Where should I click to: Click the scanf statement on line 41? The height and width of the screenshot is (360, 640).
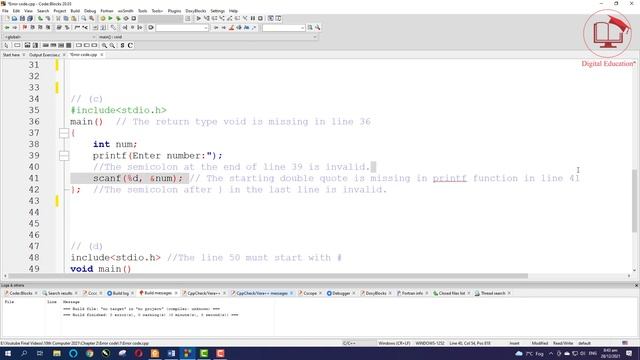click(x=138, y=178)
